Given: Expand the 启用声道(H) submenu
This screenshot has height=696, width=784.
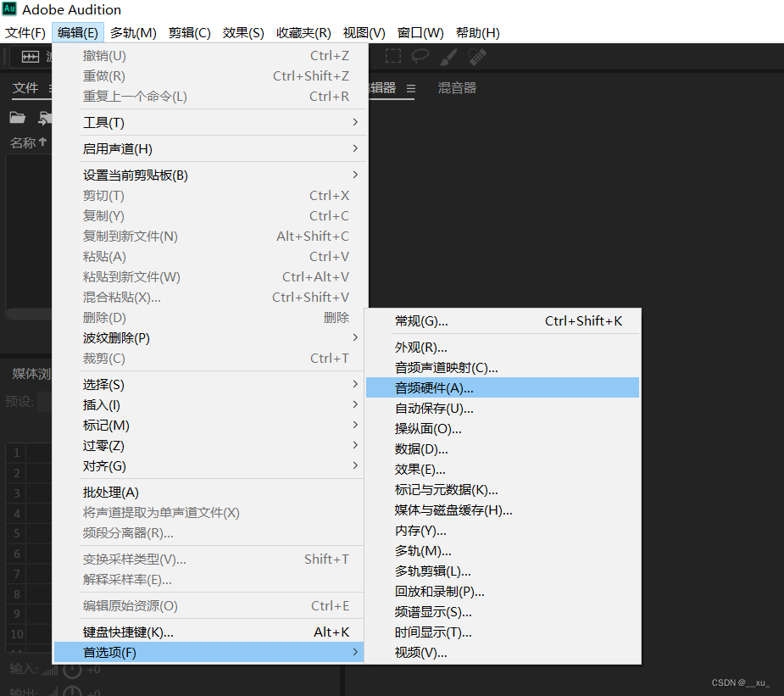Looking at the screenshot, I should pyautogui.click(x=210, y=148).
